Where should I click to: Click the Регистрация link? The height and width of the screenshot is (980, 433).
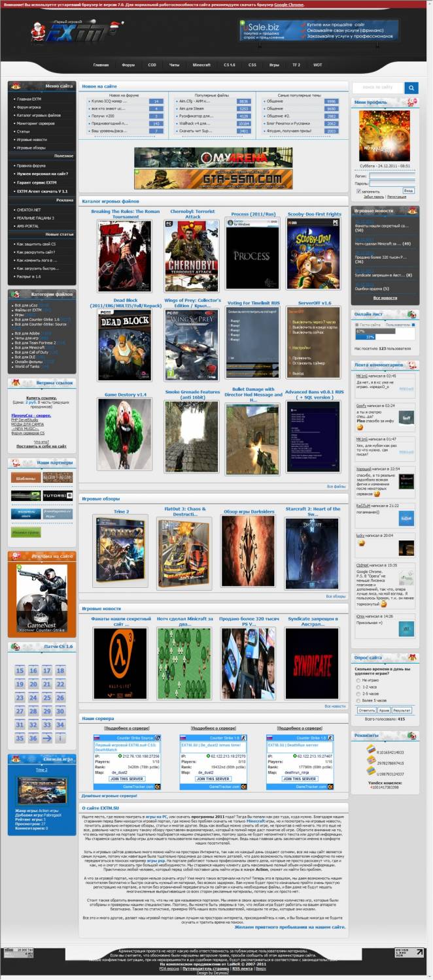(x=397, y=196)
